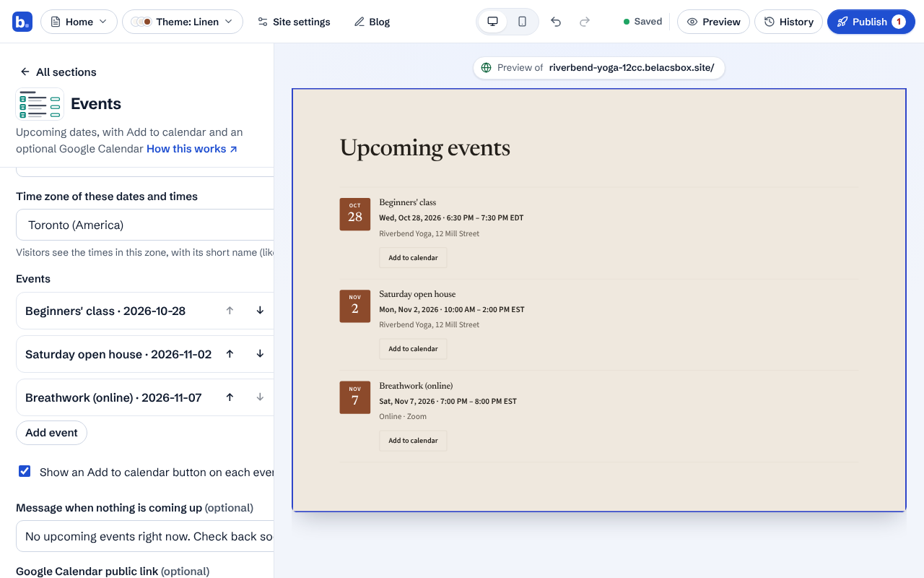Switch to desktop preview mode

pyautogui.click(x=493, y=22)
